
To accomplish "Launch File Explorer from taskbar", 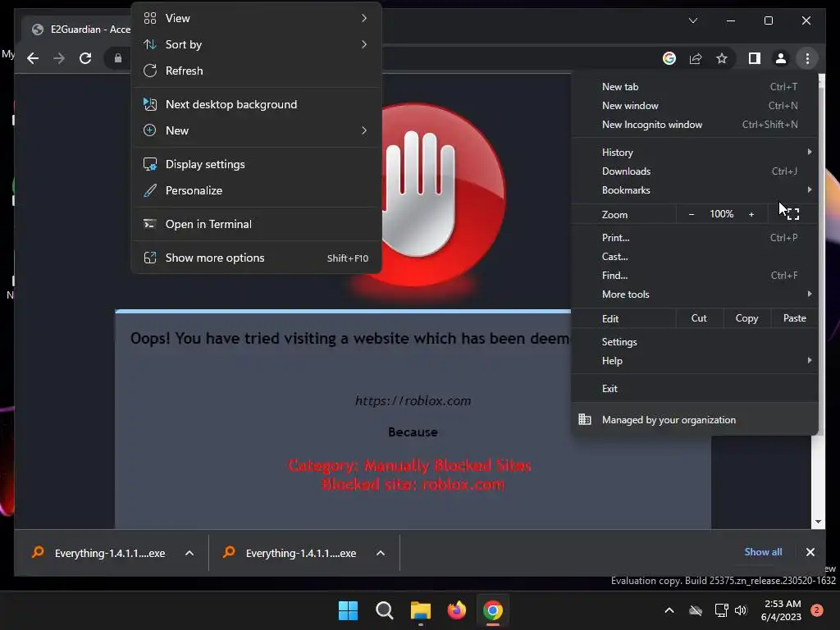I will pos(421,610).
